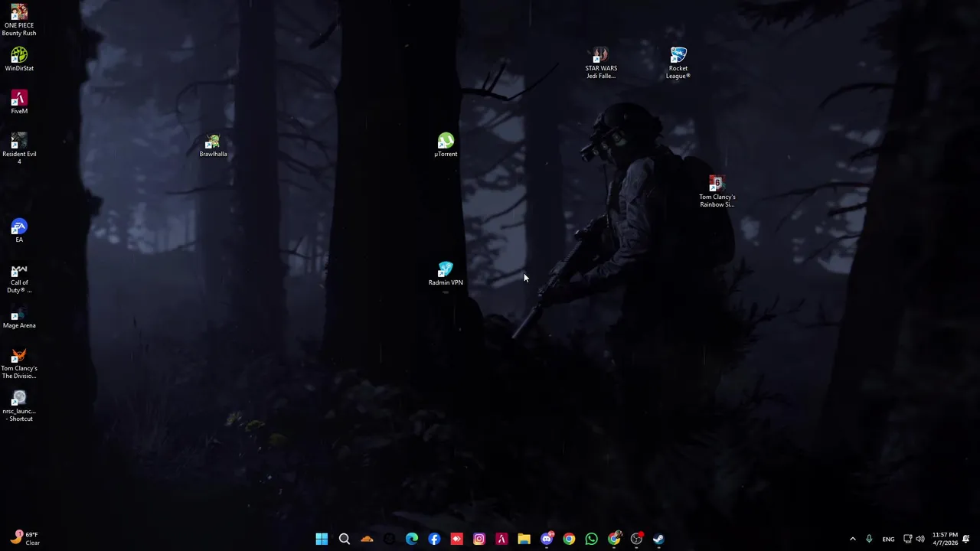Select the ONE PIECE Bounty Rush shortcut
Screen dimensions: 980x551
[19, 20]
